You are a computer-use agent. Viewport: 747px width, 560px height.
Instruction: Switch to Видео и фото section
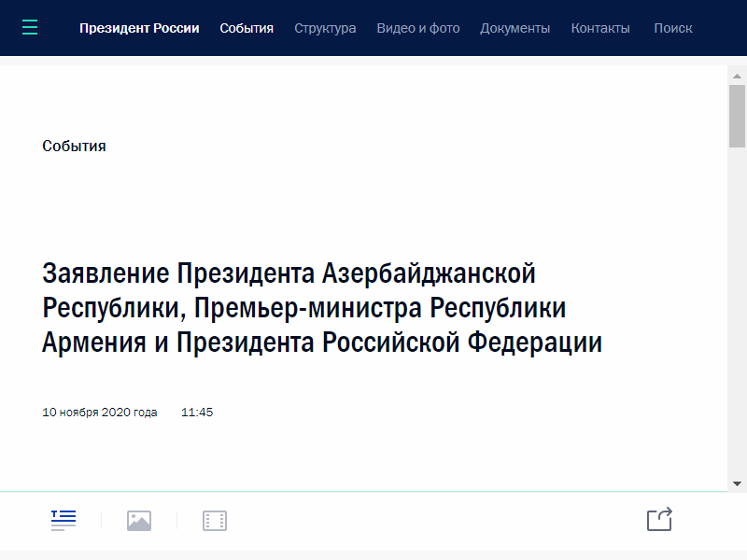(418, 28)
